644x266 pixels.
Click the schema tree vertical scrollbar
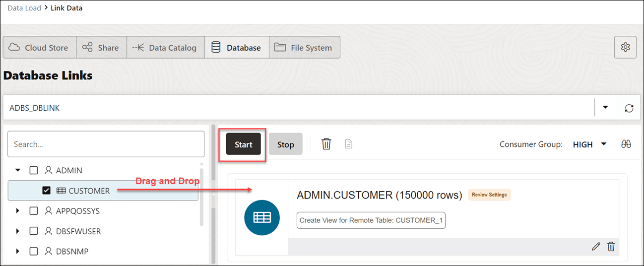201,194
